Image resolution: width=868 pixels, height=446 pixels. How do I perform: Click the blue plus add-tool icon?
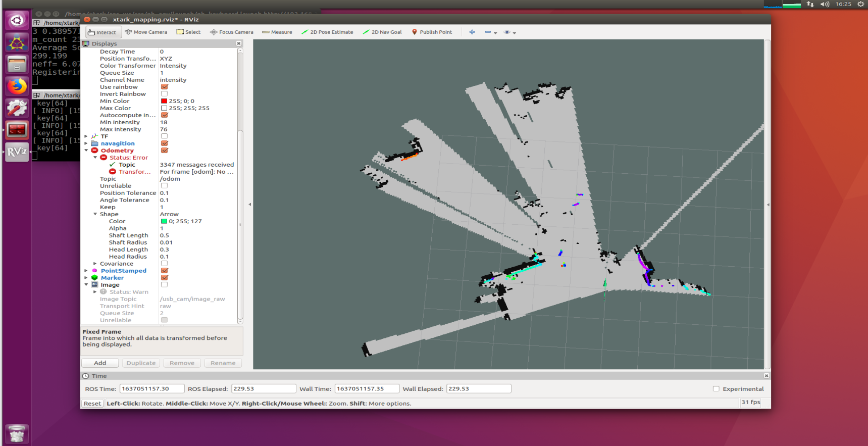click(472, 32)
